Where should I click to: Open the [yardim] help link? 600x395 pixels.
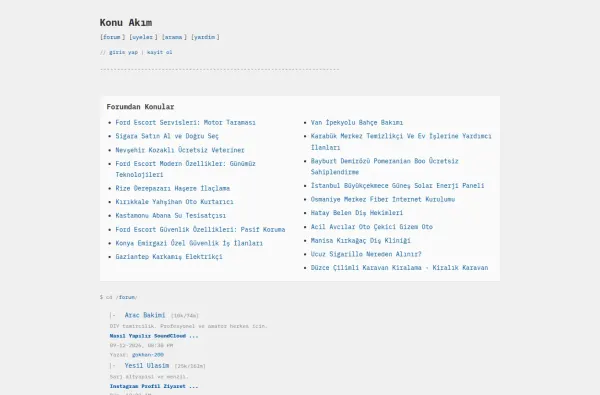point(205,37)
